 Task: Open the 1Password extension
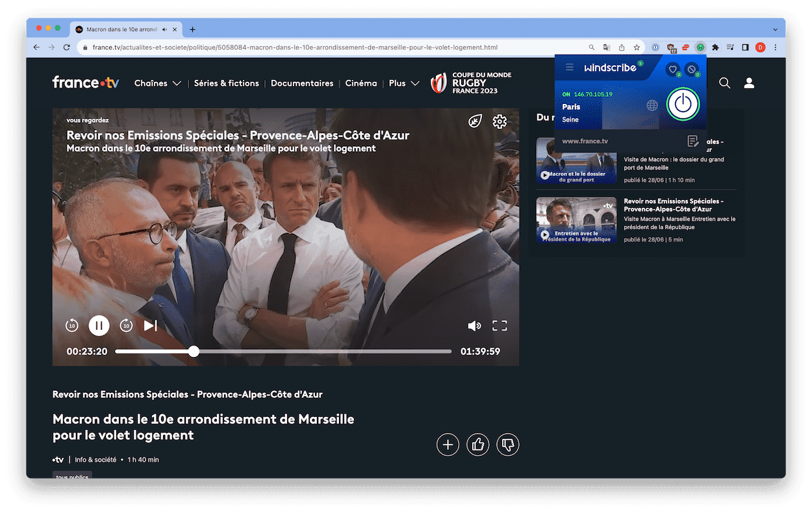click(655, 47)
